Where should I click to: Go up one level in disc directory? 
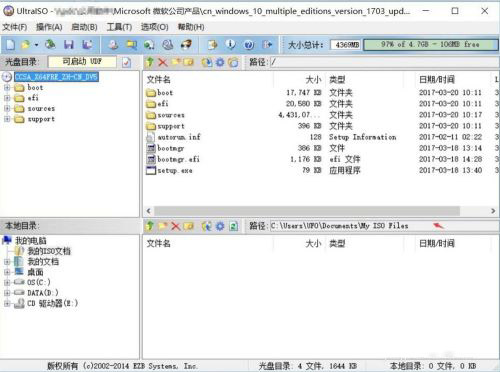150,62
